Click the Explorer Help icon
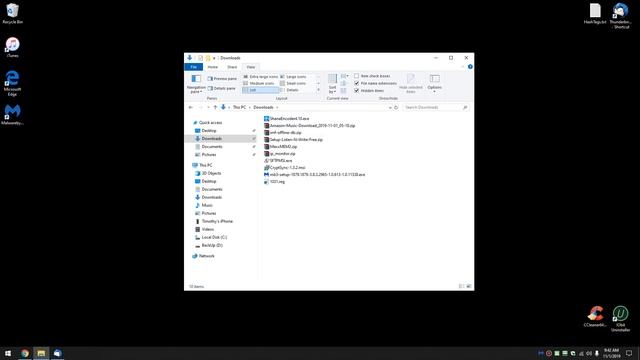 tap(470, 67)
